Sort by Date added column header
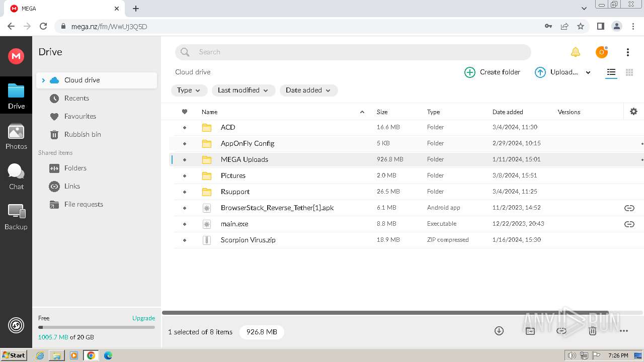Viewport: 644px width, 362px height. pyautogui.click(x=508, y=112)
